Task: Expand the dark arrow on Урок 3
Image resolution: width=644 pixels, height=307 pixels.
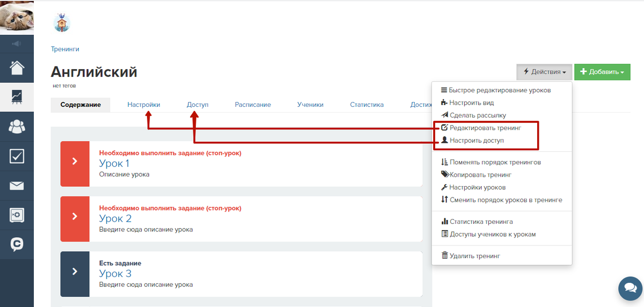Action: click(x=75, y=272)
